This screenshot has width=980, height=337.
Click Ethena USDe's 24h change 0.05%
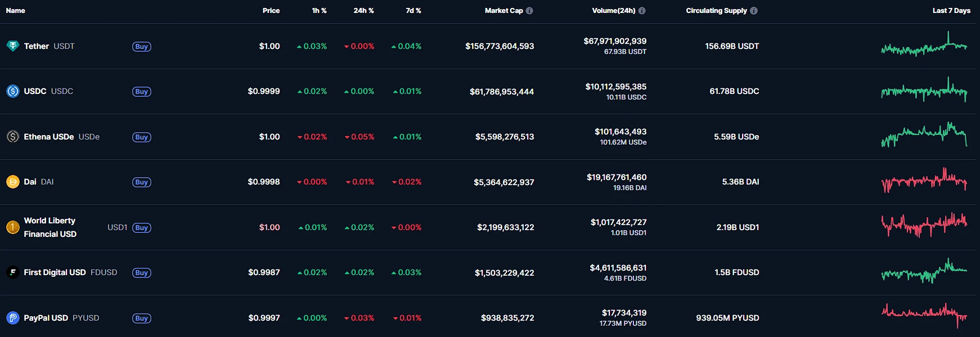[x=359, y=137]
